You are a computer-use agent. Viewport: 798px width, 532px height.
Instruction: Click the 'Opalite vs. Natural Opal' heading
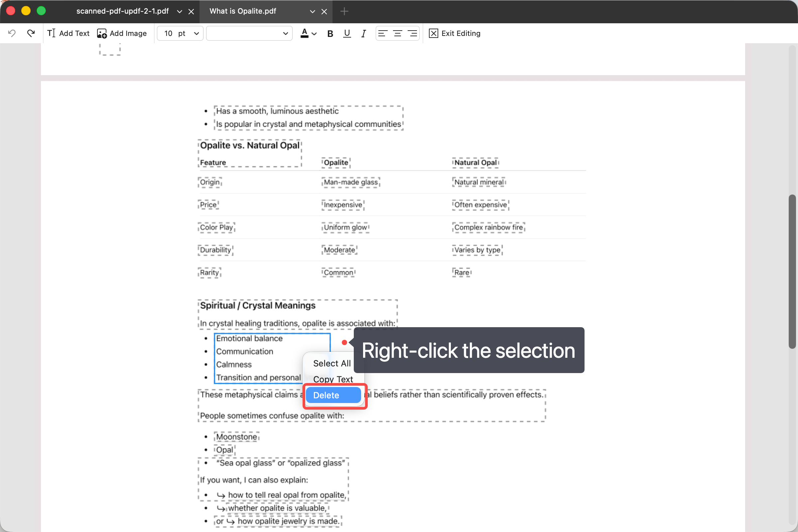tap(250, 145)
